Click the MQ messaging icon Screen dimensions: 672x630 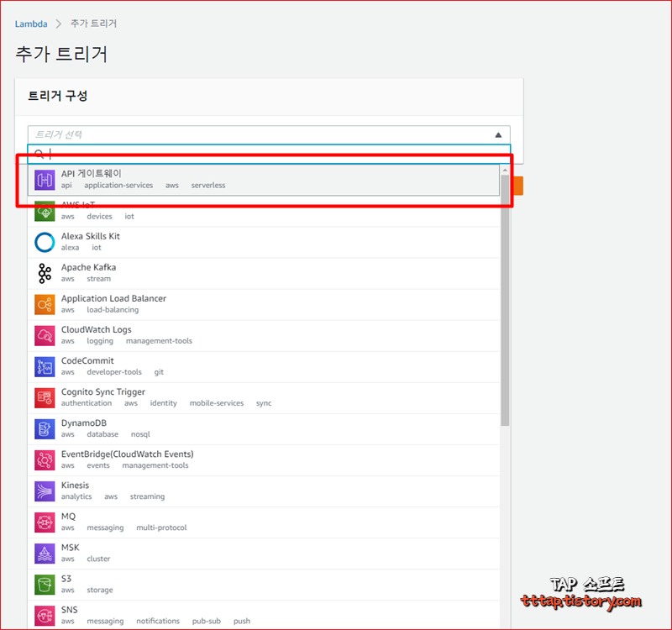coord(45,522)
